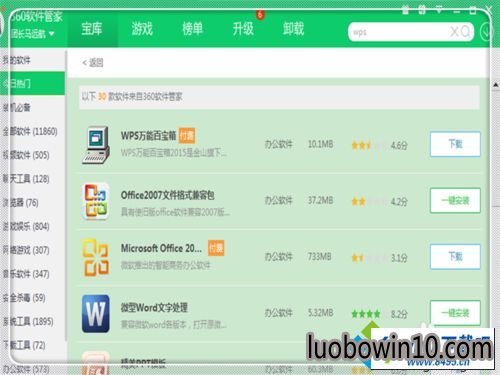Select 游戏娱乐 (804) category
500x375 pixels.
point(32,227)
